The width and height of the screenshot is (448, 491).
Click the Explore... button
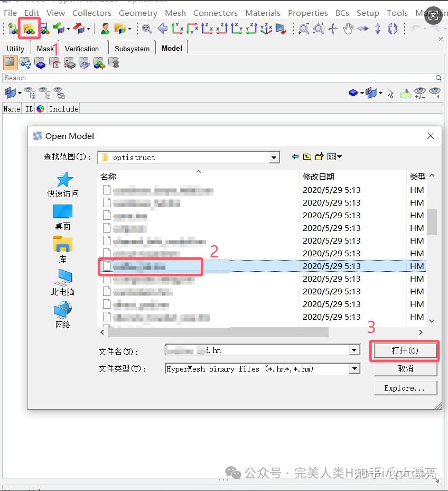click(x=405, y=388)
